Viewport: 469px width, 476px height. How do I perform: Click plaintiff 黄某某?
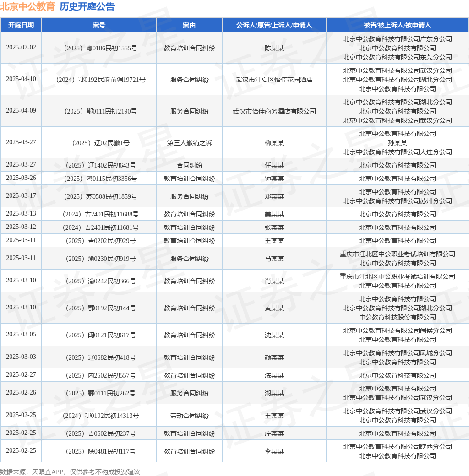(x=274, y=308)
